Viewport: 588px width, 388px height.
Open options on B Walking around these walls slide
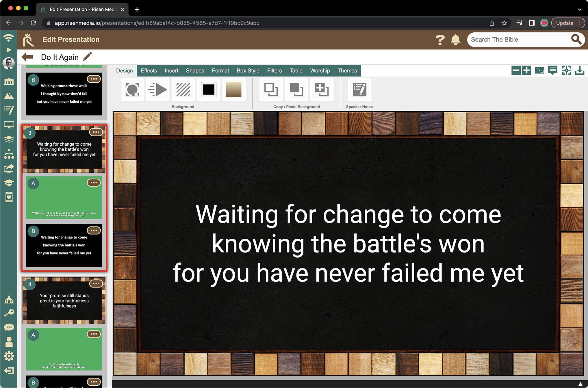tap(94, 79)
